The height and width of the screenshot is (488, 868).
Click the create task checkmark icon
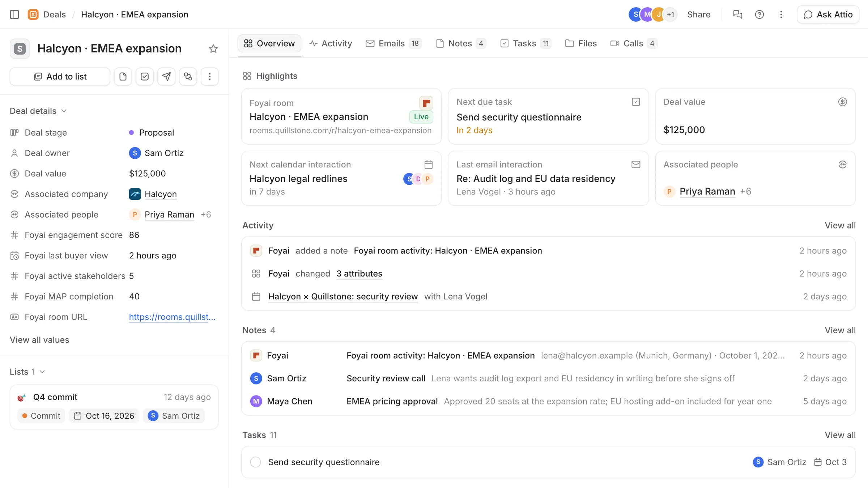[x=145, y=77]
